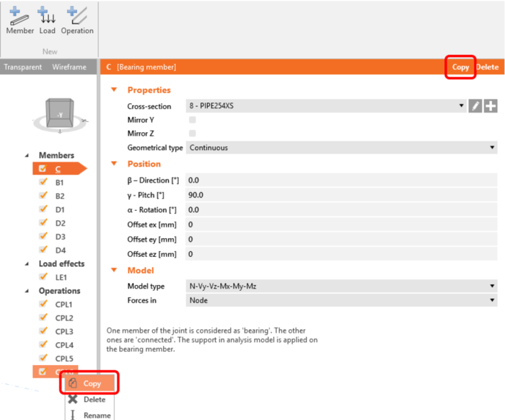Enable the Mirror Y checkbox

point(193,120)
